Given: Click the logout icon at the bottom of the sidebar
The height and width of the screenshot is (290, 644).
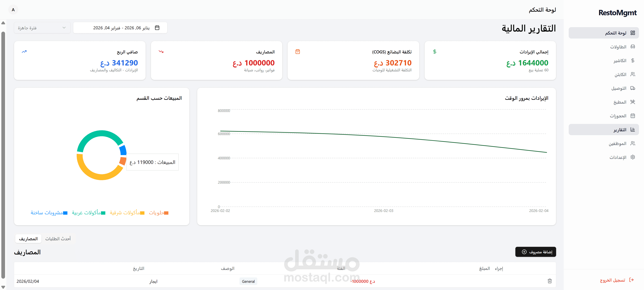Looking at the screenshot, I should [x=631, y=280].
